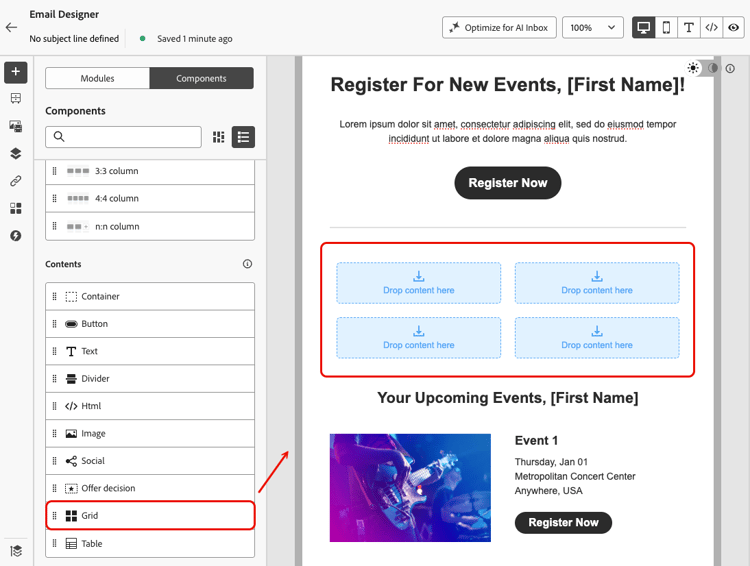Viewport: 750px width, 566px height.
Task: Open the 100% zoom dropdown
Action: [x=593, y=27]
